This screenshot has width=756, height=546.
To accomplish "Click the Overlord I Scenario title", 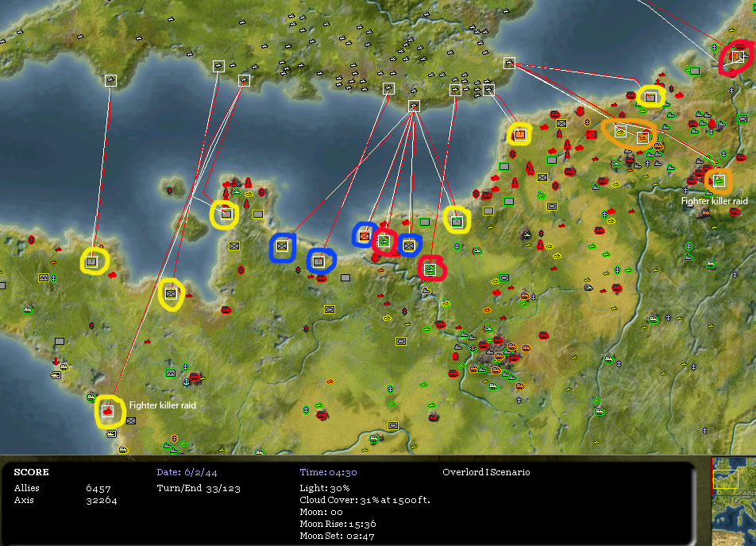I will coord(486,472).
